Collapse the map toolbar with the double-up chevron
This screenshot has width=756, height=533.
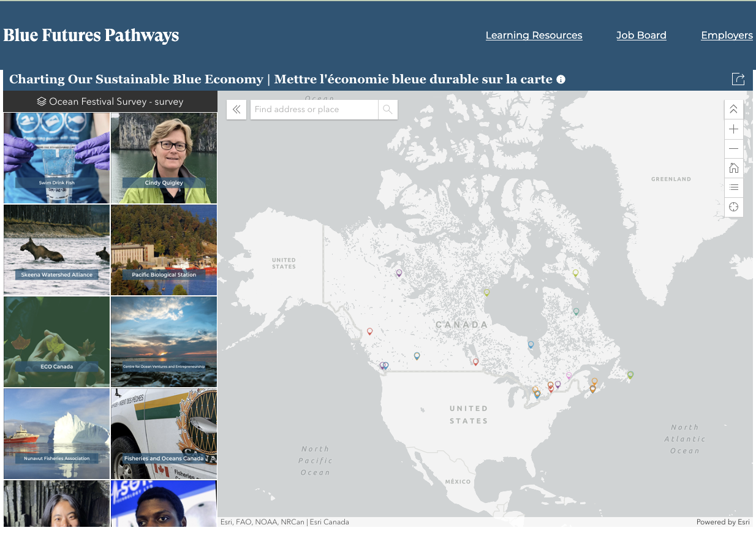[x=733, y=110]
